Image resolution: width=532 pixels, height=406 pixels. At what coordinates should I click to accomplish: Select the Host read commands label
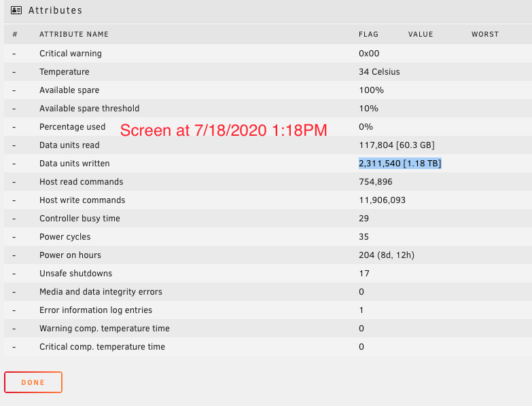tap(82, 182)
